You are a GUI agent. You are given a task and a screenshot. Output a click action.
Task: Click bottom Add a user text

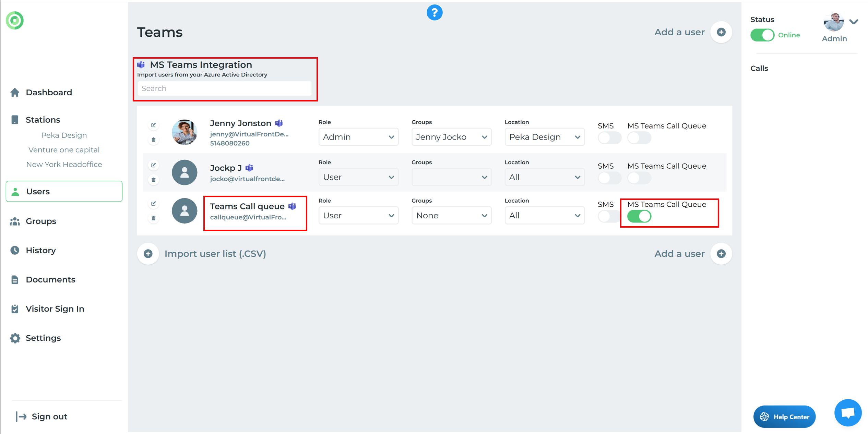(x=679, y=254)
